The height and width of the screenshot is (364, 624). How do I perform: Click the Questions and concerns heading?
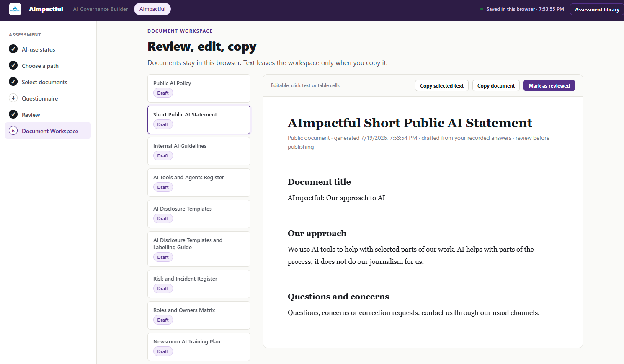[x=338, y=297]
